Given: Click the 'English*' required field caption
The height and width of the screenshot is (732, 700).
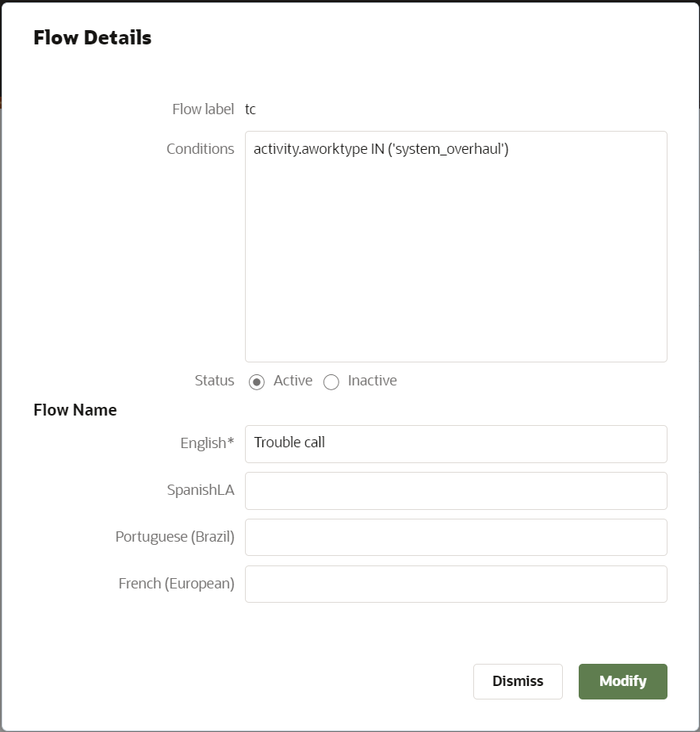Looking at the screenshot, I should click(x=207, y=443).
